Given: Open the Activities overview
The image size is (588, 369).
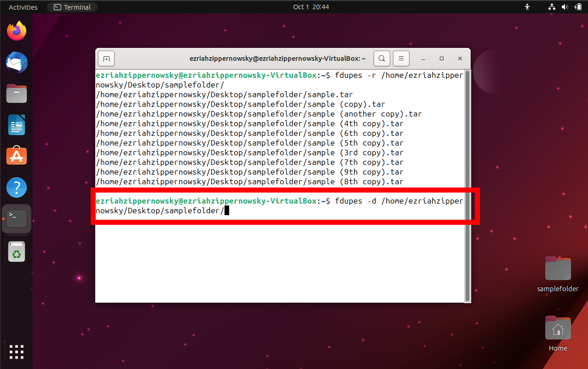Looking at the screenshot, I should point(23,7).
